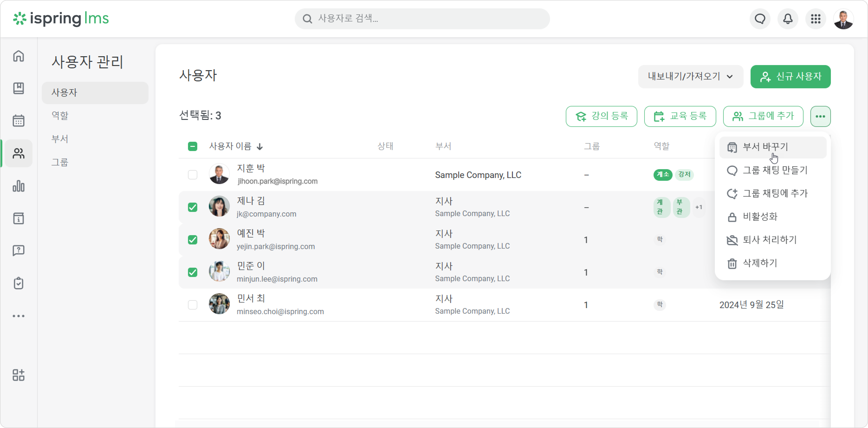Open the user 예진 박 by name
Viewport: 868px width, 428px height.
click(251, 233)
